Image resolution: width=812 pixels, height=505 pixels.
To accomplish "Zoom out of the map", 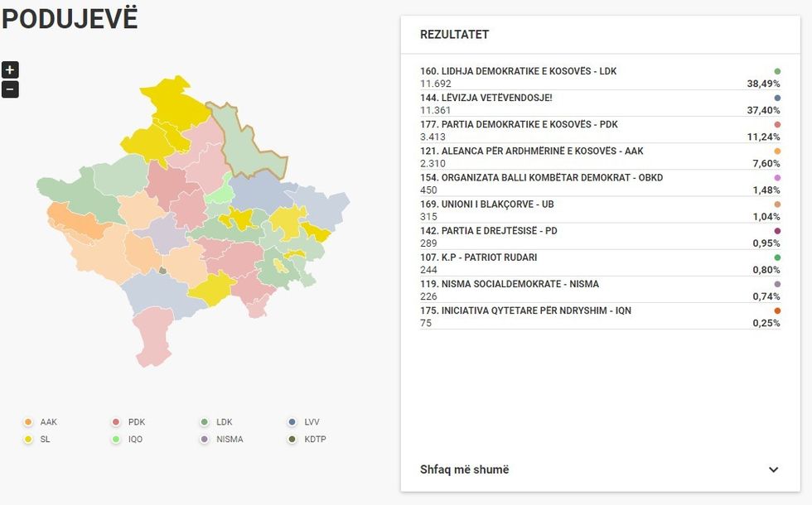I will [x=10, y=89].
